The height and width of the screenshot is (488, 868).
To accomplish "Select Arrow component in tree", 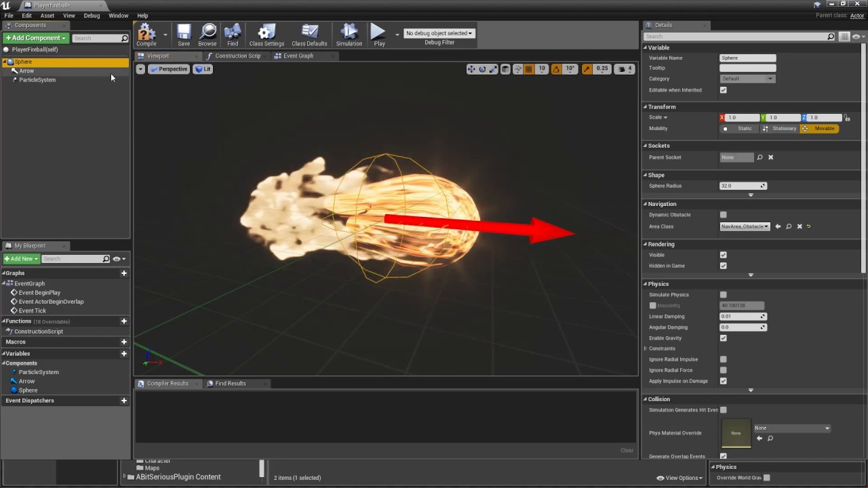I will [26, 71].
